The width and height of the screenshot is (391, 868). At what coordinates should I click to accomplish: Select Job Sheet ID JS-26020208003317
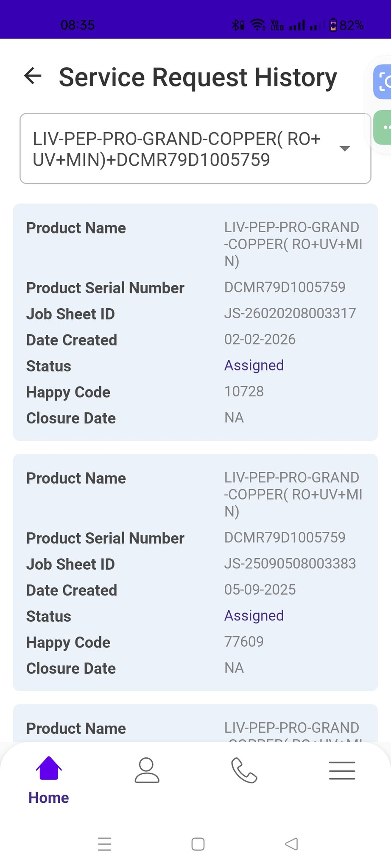point(290,314)
